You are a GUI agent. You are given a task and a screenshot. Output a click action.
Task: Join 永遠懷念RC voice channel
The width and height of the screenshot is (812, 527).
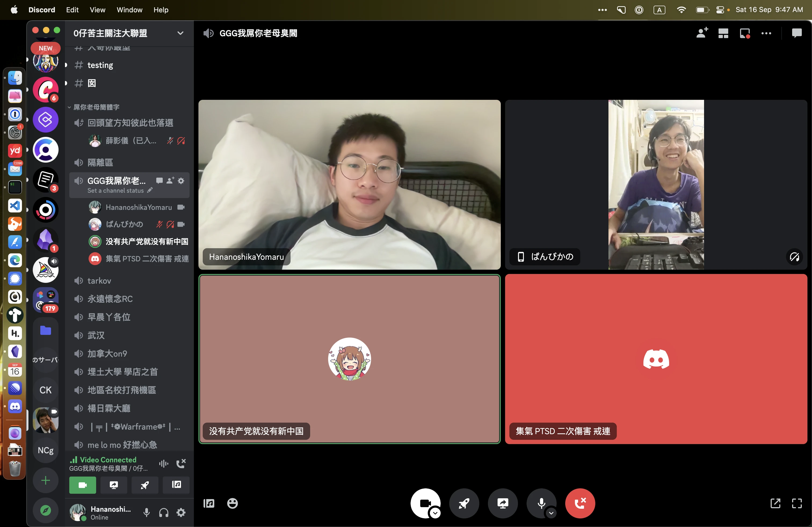[129, 299]
